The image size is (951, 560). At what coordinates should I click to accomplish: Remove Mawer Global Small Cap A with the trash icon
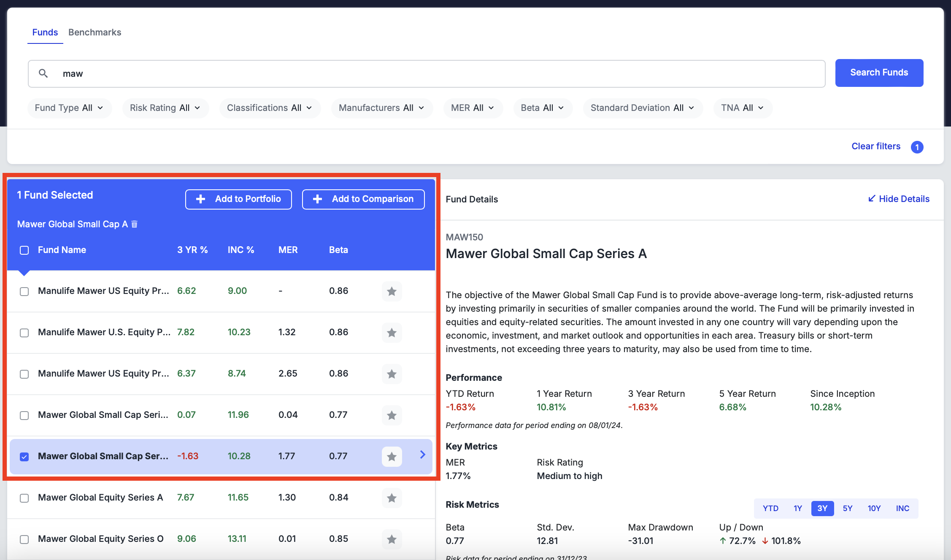pyautogui.click(x=135, y=224)
